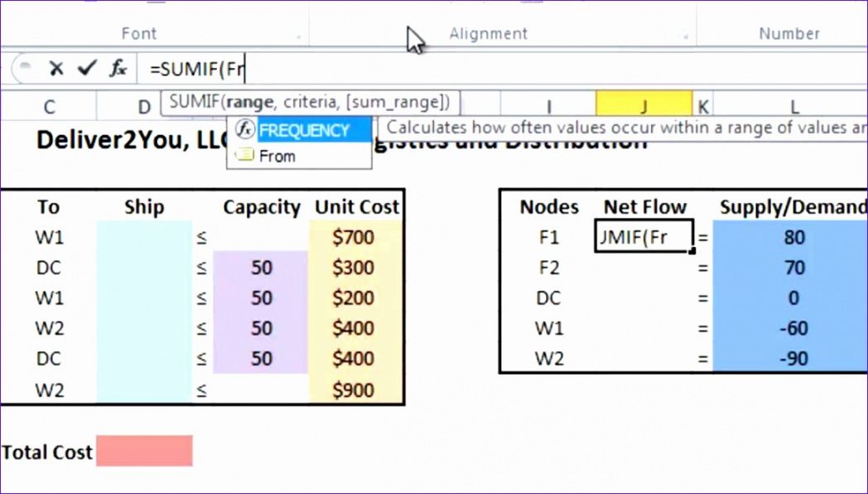The height and width of the screenshot is (494, 868).
Task: Select the Net Flow cell for node W1
Action: (x=644, y=328)
